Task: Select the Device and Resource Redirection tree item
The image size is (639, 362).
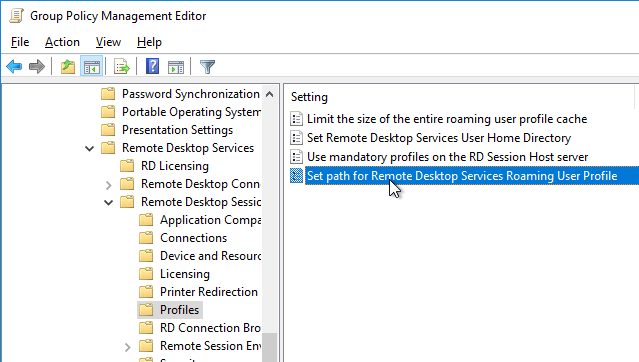Action: coord(210,256)
